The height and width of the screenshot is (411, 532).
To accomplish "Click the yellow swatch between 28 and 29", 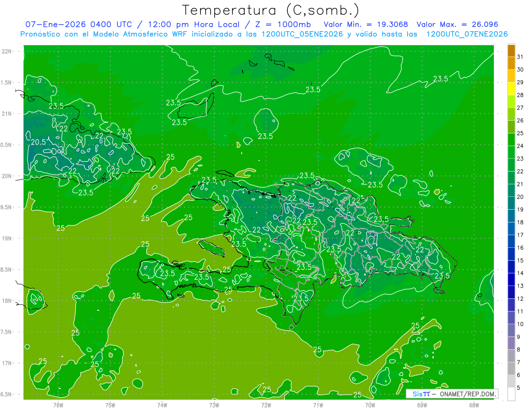I will [x=511, y=88].
